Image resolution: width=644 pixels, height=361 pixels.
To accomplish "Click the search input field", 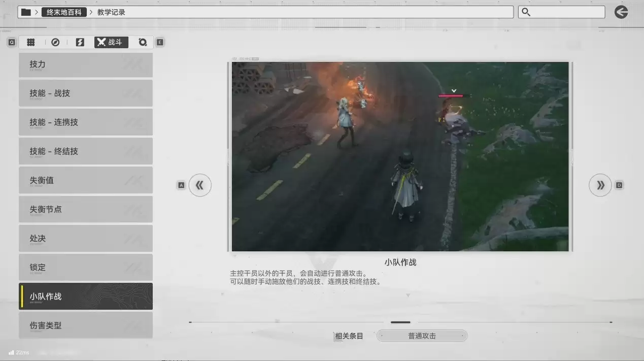I will [566, 12].
